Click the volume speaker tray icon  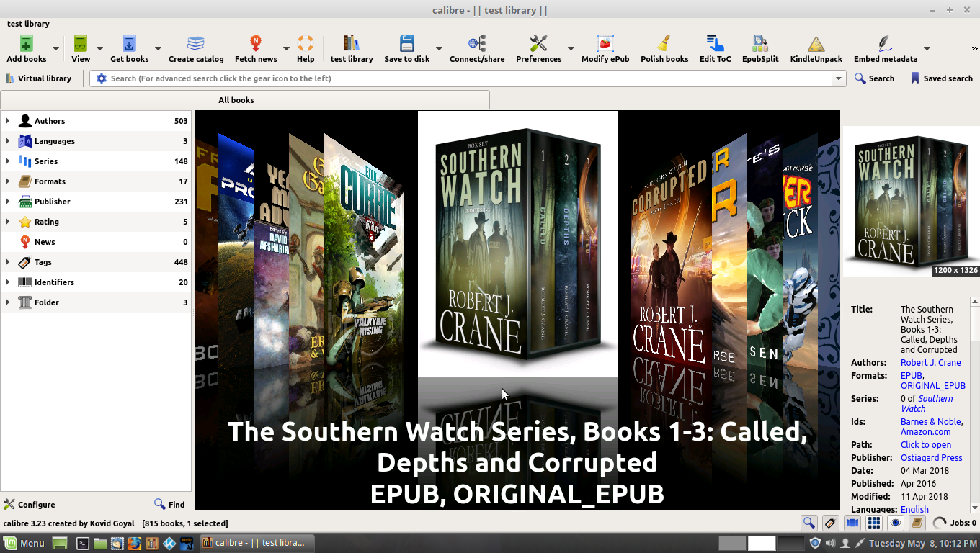point(830,543)
